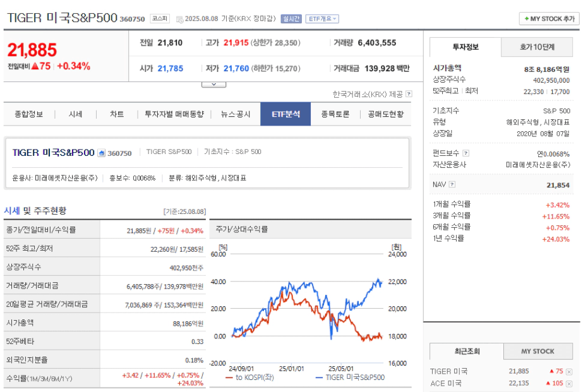Click to KOSPI(좌) chart legend
588x392 pixels.
249,377
